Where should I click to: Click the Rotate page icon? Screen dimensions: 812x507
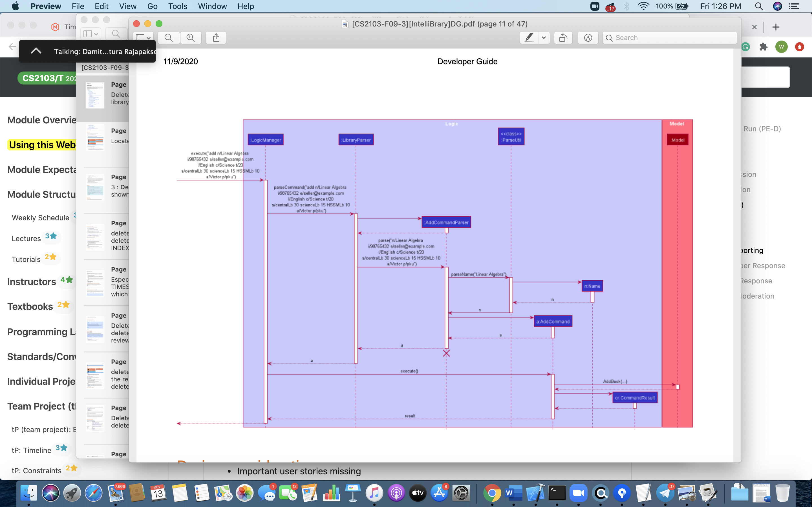click(x=563, y=37)
